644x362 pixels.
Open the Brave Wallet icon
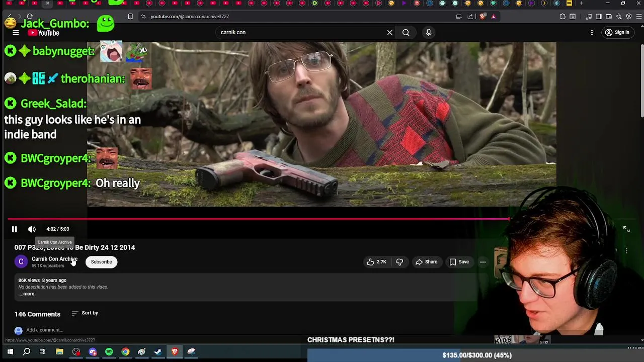pyautogui.click(x=609, y=17)
